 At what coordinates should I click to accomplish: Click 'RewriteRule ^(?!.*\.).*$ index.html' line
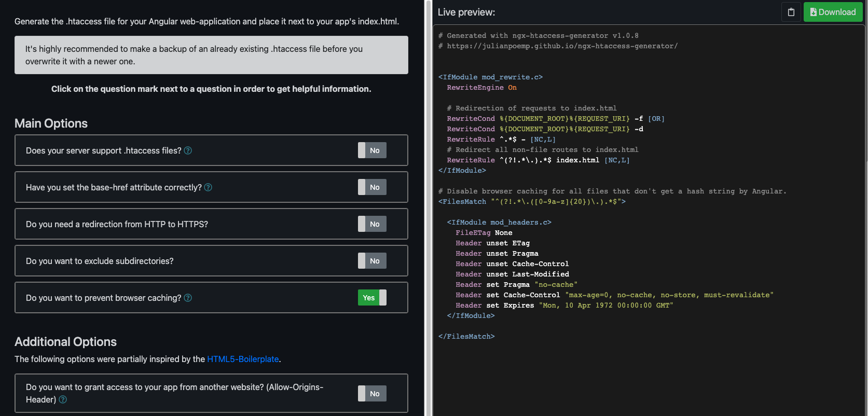tap(539, 160)
